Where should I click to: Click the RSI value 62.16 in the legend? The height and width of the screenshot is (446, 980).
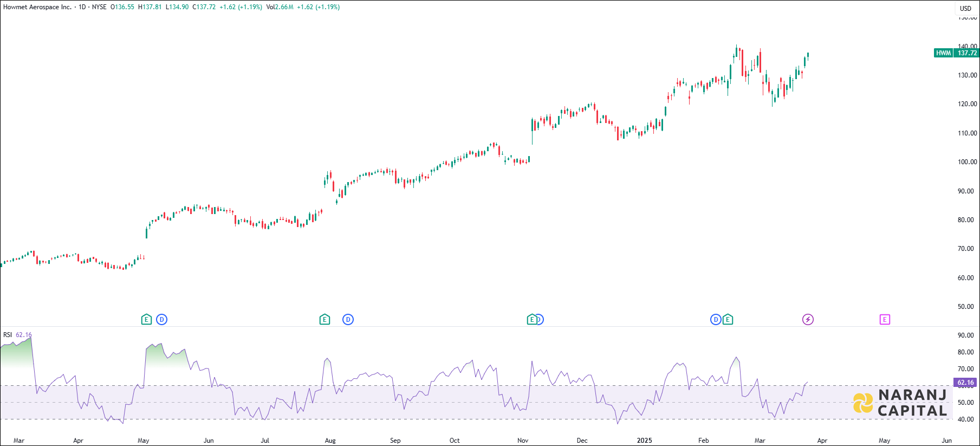[24, 335]
